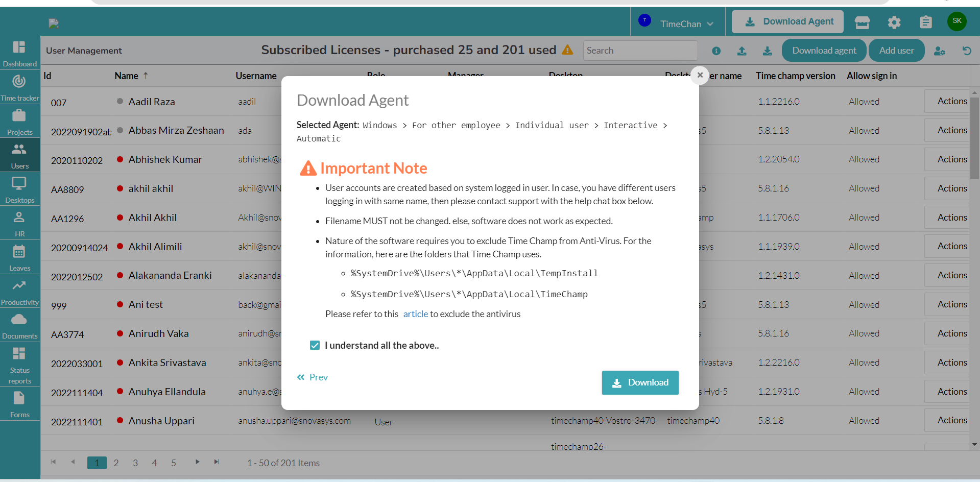
Task: Open the antivirus article link
Action: [x=416, y=314]
